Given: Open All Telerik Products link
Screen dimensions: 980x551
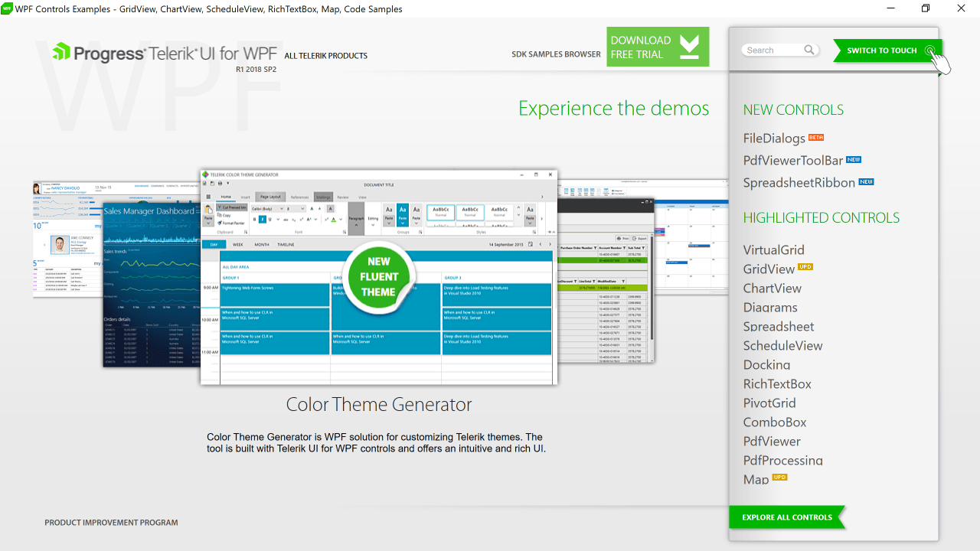Looking at the screenshot, I should pos(325,56).
